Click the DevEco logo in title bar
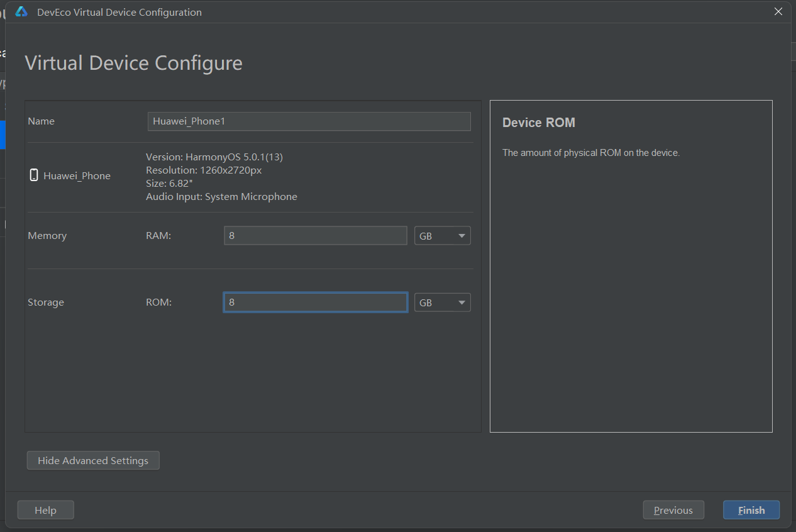The width and height of the screenshot is (796, 532). (21, 12)
